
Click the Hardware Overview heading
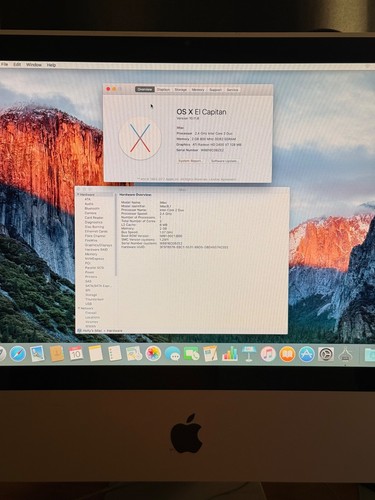(135, 194)
